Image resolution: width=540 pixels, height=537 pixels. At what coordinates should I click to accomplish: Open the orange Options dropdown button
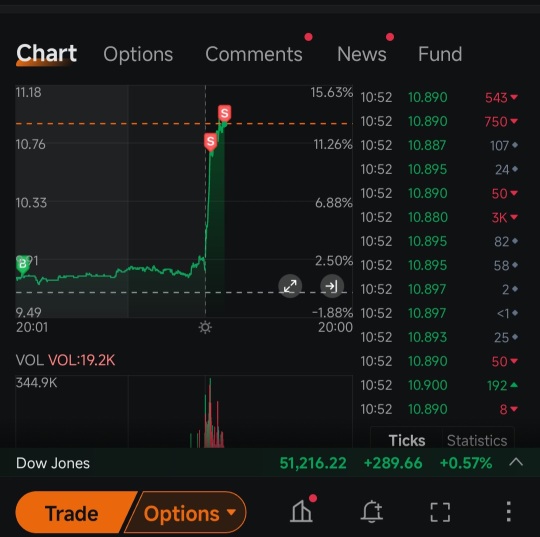pos(190,513)
